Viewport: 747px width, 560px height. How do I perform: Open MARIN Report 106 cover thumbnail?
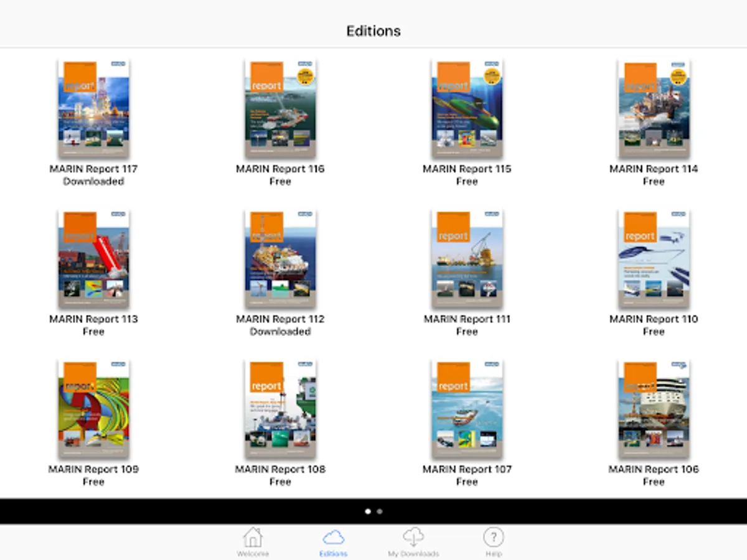(654, 409)
